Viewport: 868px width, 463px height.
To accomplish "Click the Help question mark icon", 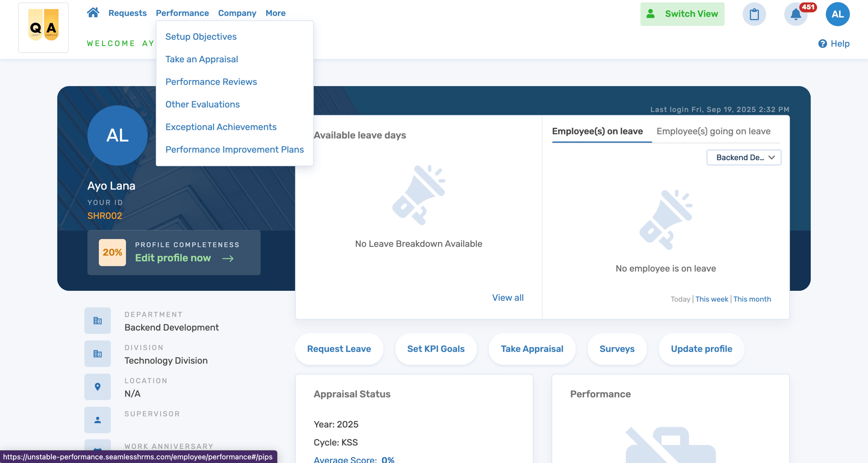I will (x=822, y=44).
